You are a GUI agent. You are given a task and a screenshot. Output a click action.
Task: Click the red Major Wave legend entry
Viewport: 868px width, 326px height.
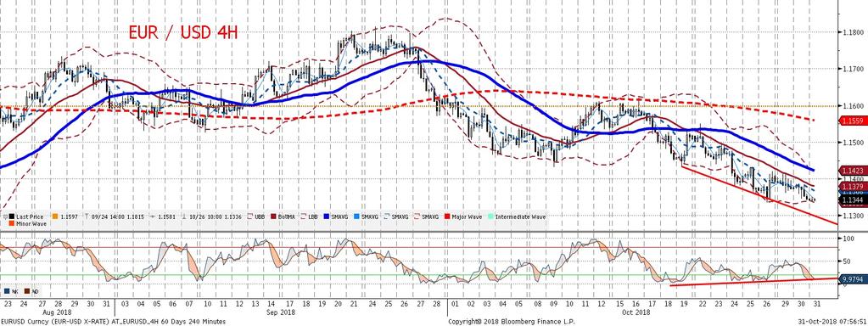tap(462, 217)
